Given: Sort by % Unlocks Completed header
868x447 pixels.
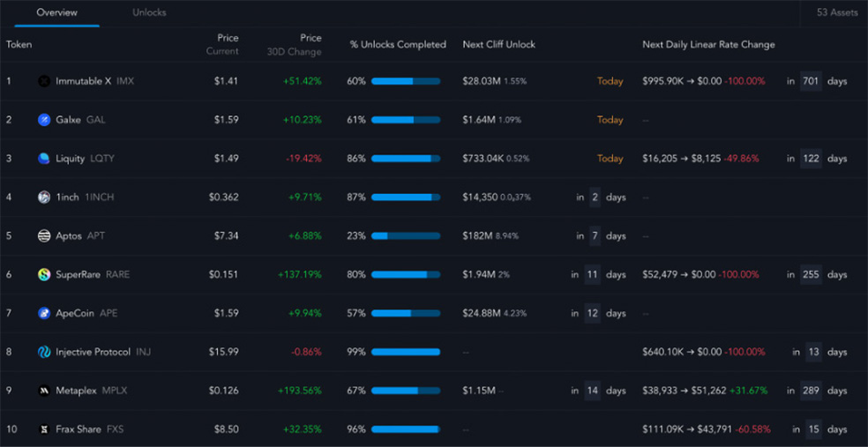Looking at the screenshot, I should pos(398,45).
